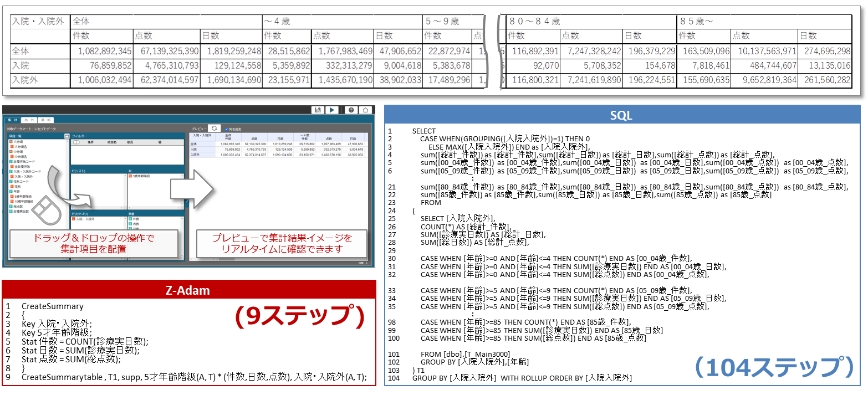The image size is (868, 395).
Task: Select 5歳年齢階級 in the 項目一覧 list
Action: pyautogui.click(x=22, y=197)
